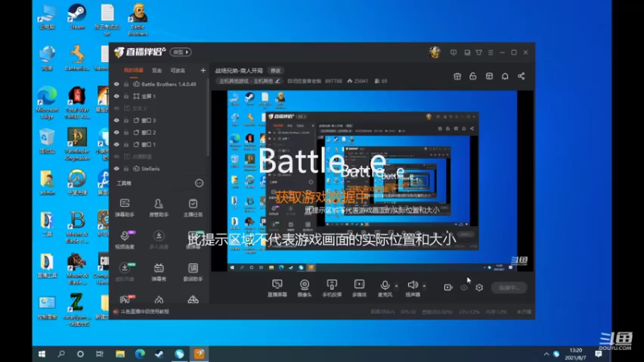Expand the speaker volume arrow

pyautogui.click(x=424, y=286)
